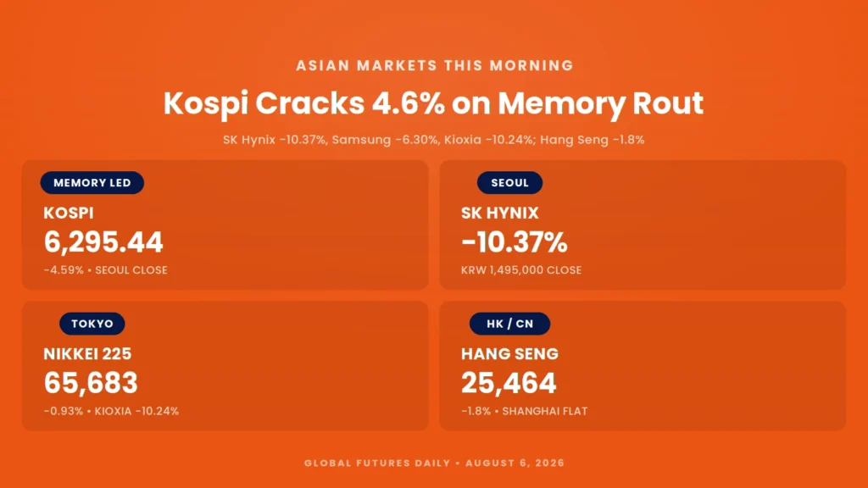Click the NIKKEI 225 label
The image size is (868, 488).
(87, 354)
